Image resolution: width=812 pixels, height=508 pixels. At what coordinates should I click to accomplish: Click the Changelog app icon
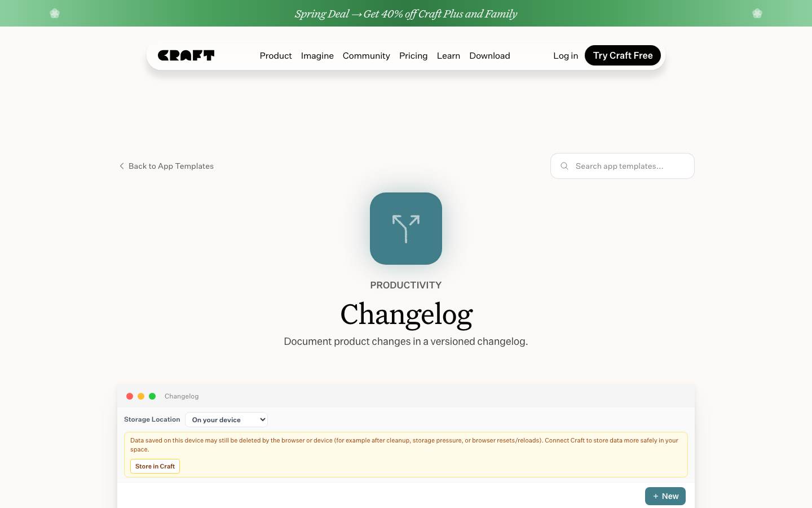pyautogui.click(x=406, y=229)
